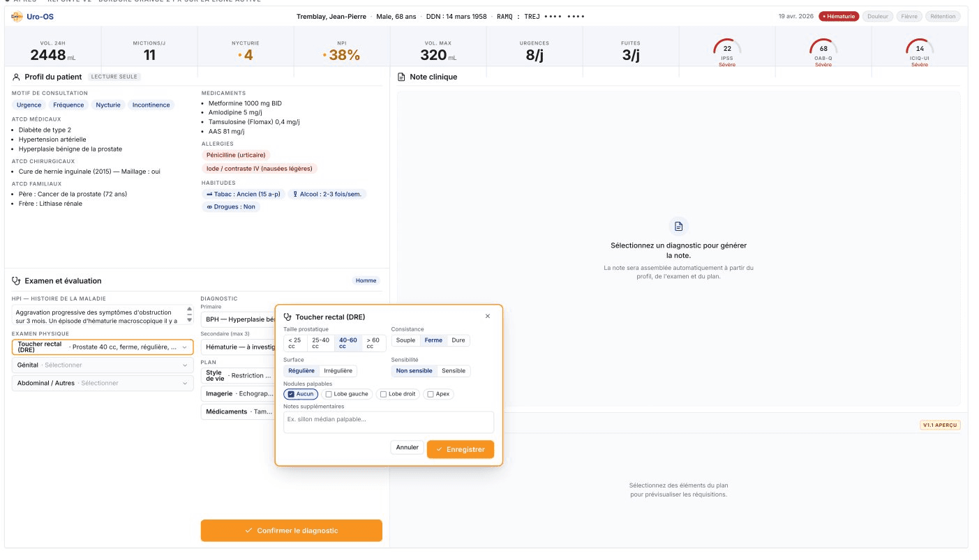Toggle the Rétention flag pill
The height and width of the screenshot is (560, 979).
click(x=943, y=16)
